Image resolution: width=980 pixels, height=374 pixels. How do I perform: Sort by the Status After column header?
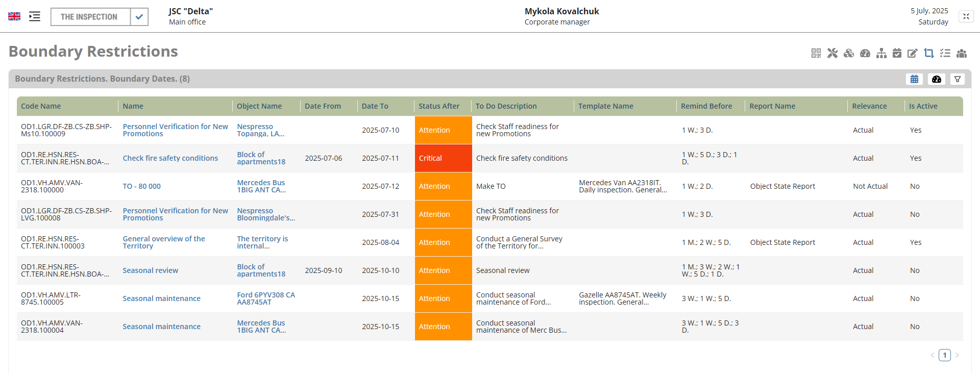438,106
